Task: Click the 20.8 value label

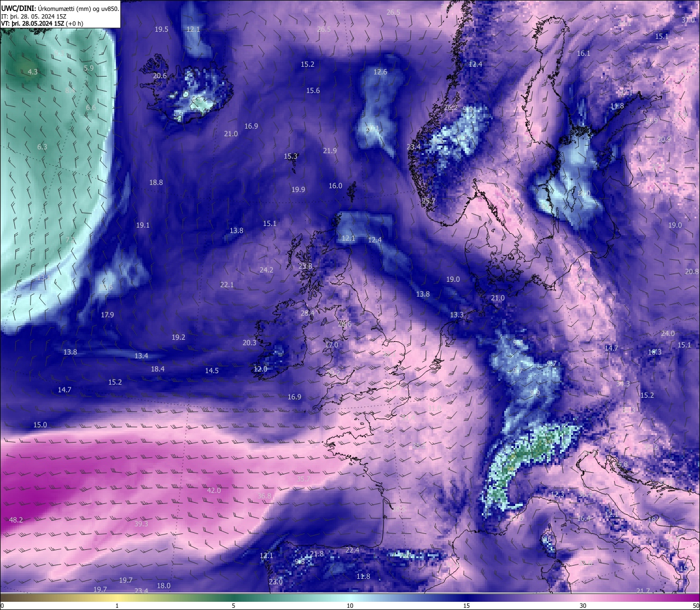Action: 692,272
